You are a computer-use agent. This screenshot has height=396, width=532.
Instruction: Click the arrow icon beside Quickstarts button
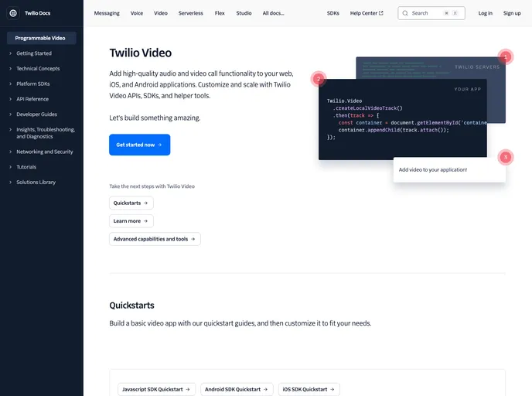tap(145, 203)
